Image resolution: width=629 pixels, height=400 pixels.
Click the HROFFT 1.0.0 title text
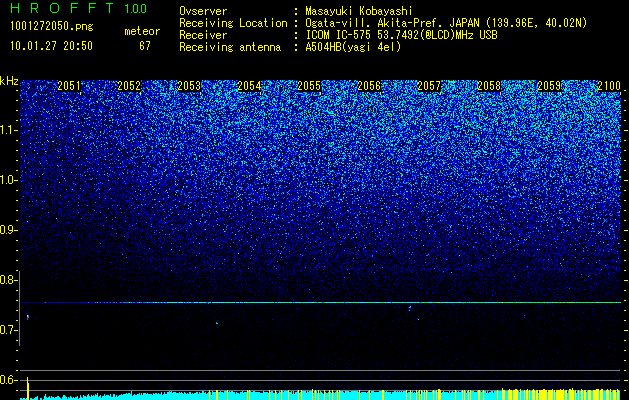(79, 8)
